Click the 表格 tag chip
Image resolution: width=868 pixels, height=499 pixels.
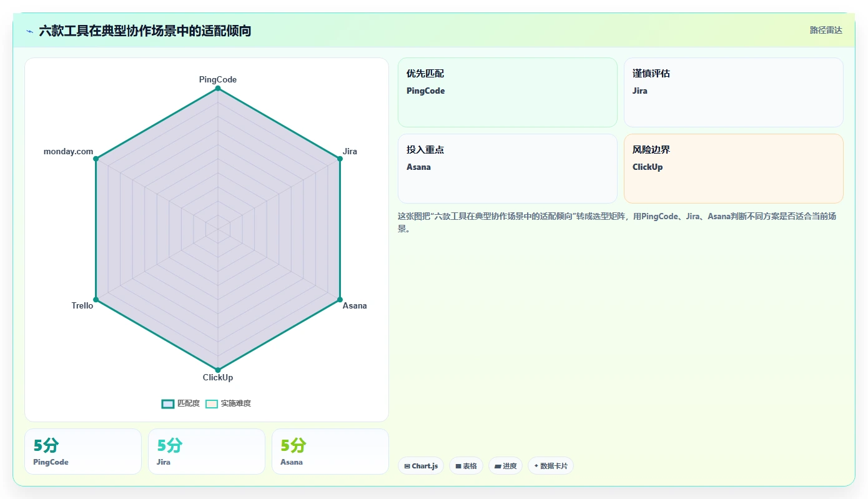click(466, 466)
